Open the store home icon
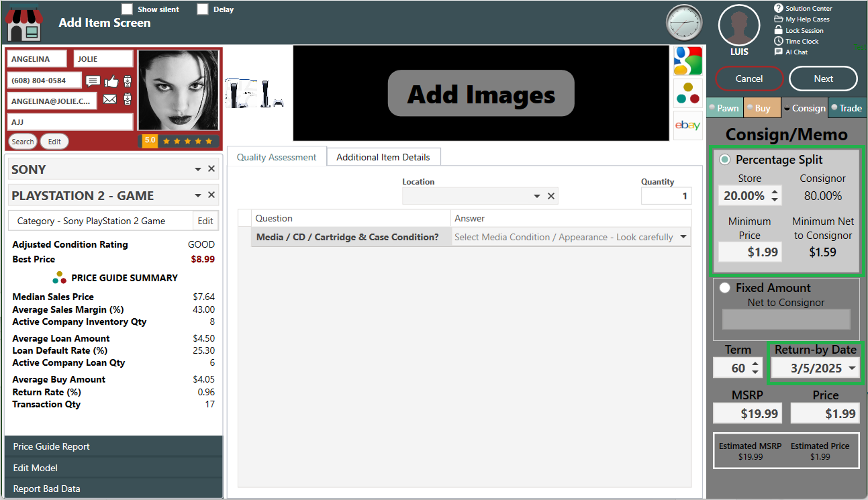The height and width of the screenshot is (500, 868). point(24,24)
